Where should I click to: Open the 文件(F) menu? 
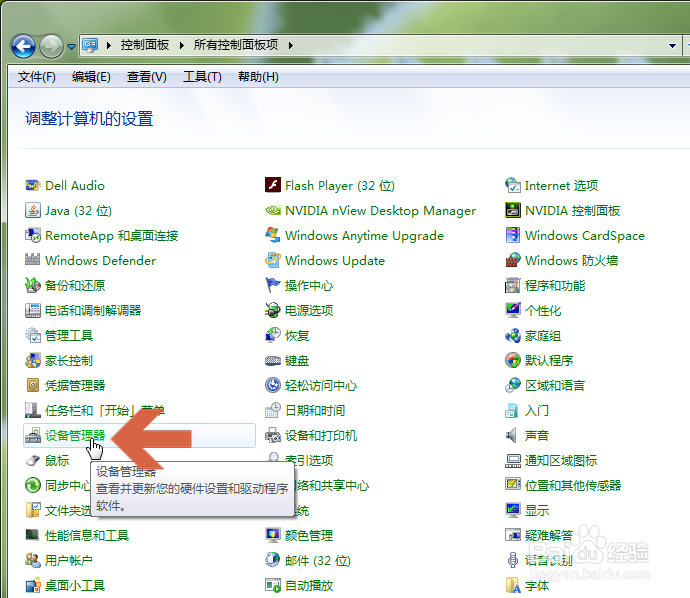tap(37, 77)
